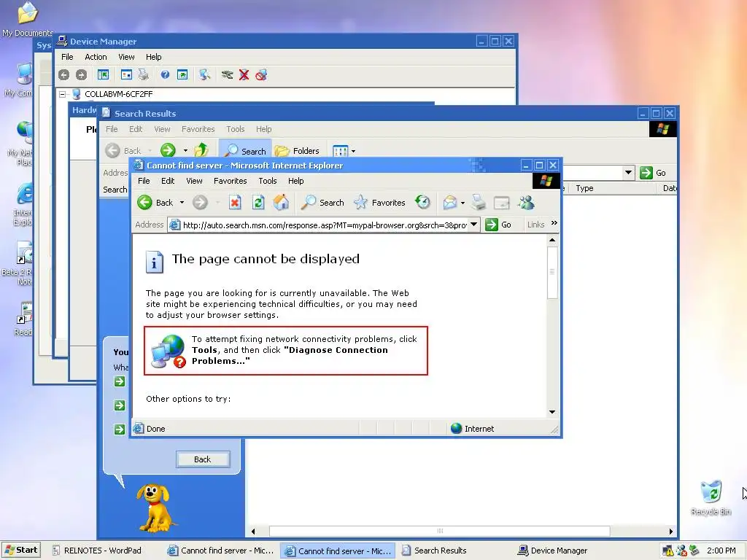Click horizontal scrollbar thumb in Search Results
The height and width of the screenshot is (560, 747).
(439, 531)
